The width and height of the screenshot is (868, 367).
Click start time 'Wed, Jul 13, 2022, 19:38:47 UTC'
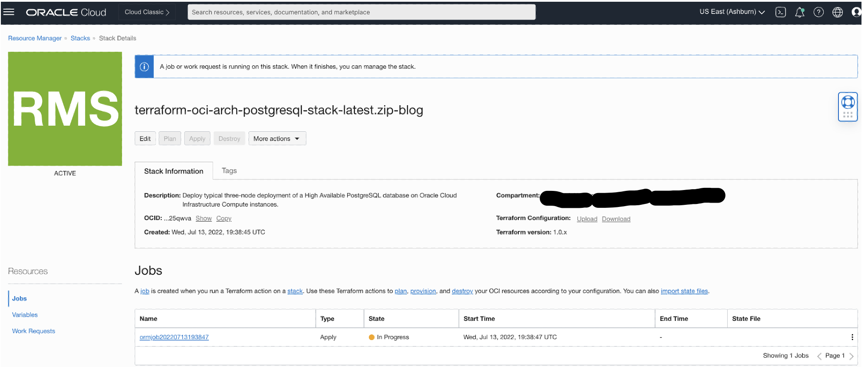point(510,337)
